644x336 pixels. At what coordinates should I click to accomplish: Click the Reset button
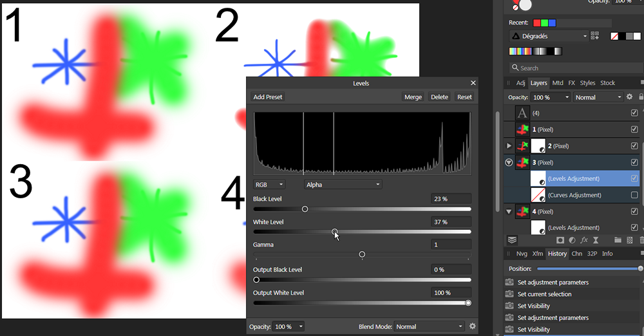[464, 97]
